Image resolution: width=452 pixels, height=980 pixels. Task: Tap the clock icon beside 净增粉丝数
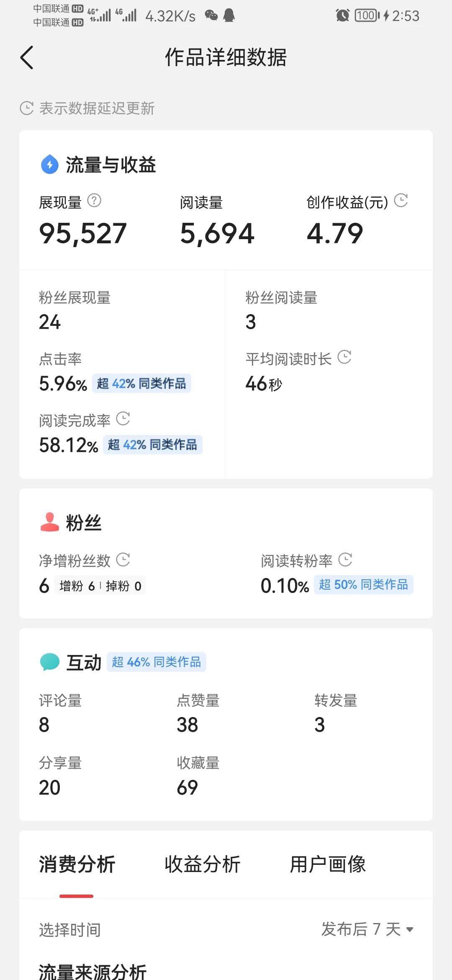pos(123,560)
